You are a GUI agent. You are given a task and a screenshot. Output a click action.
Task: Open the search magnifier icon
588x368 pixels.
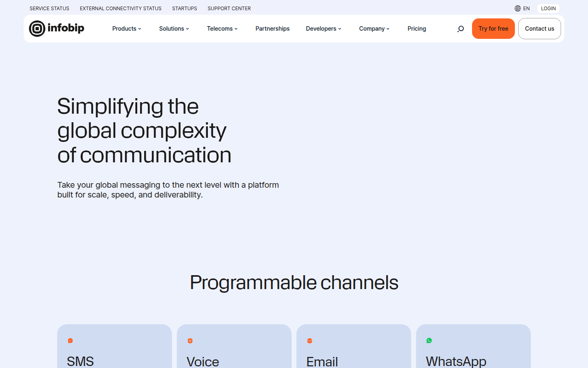pos(461,29)
